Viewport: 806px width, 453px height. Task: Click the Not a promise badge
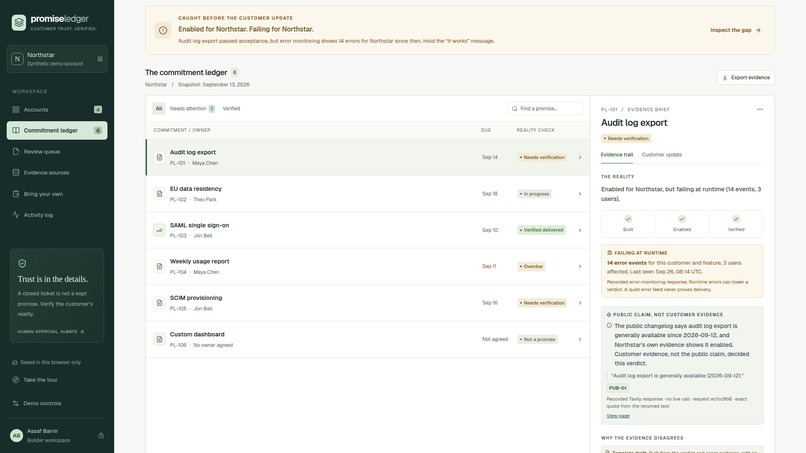click(x=537, y=339)
